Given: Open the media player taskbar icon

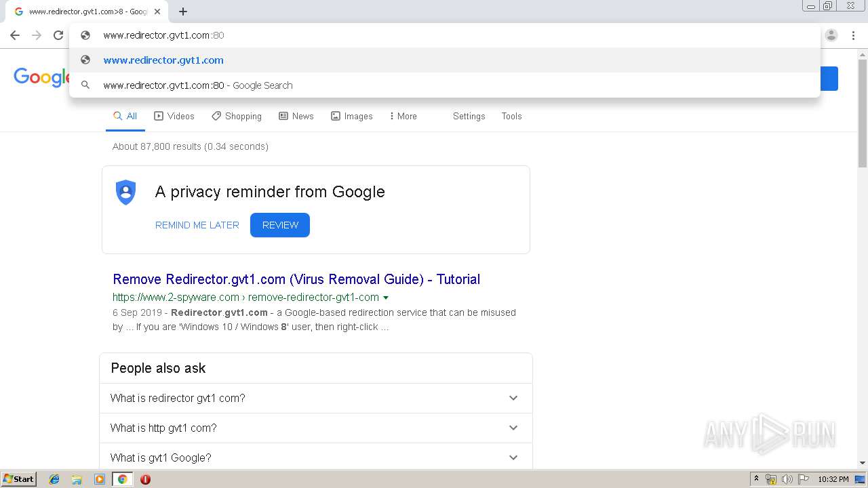Looking at the screenshot, I should (100, 479).
